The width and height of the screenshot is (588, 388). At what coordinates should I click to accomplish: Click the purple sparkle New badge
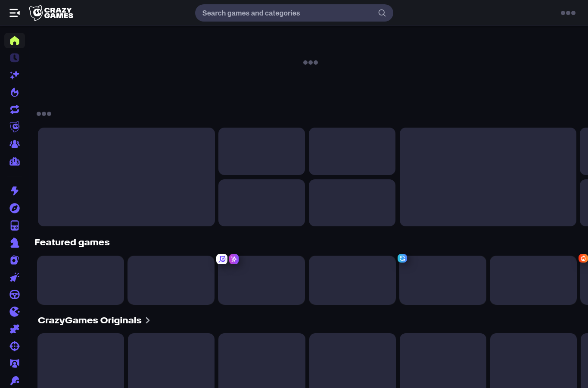tap(234, 259)
